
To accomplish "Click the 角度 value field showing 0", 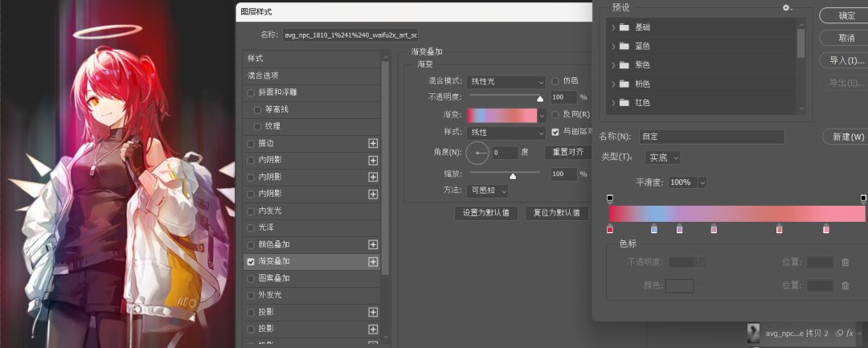I will [505, 153].
